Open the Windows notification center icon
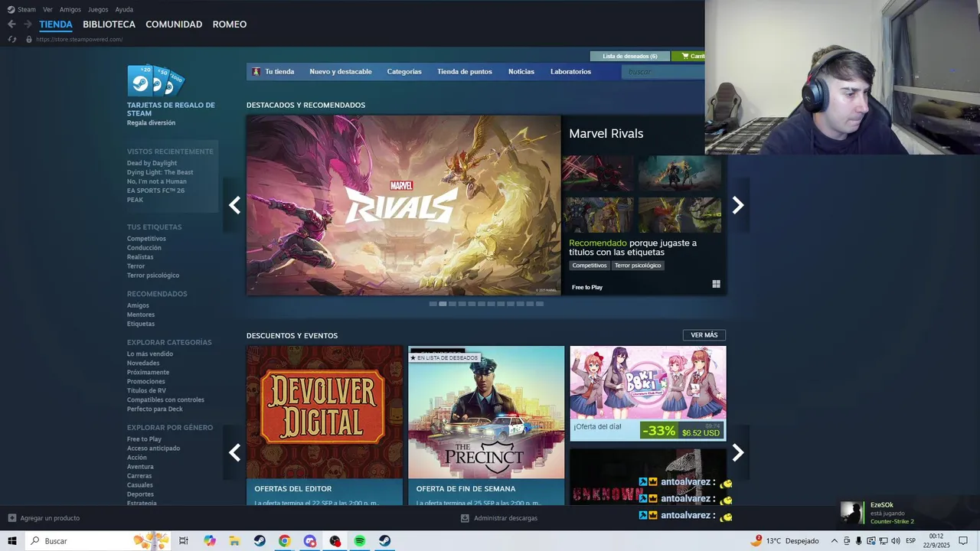Screen dimensions: 980x551 pyautogui.click(x=963, y=541)
